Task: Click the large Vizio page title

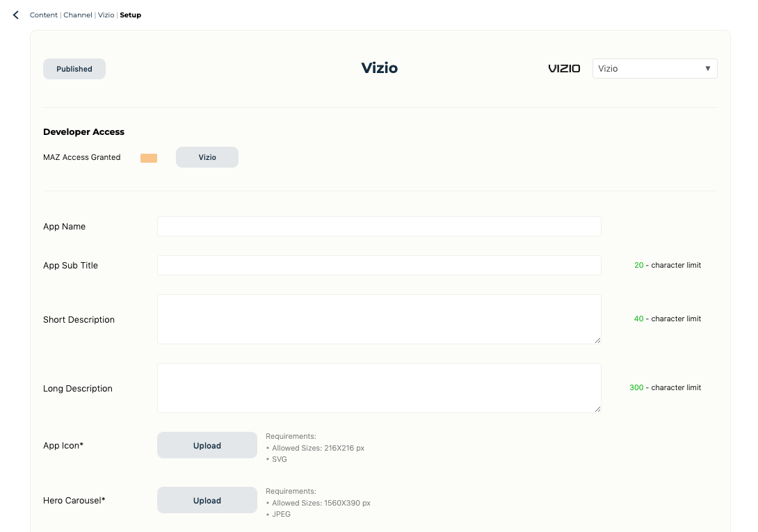Action: coord(380,67)
